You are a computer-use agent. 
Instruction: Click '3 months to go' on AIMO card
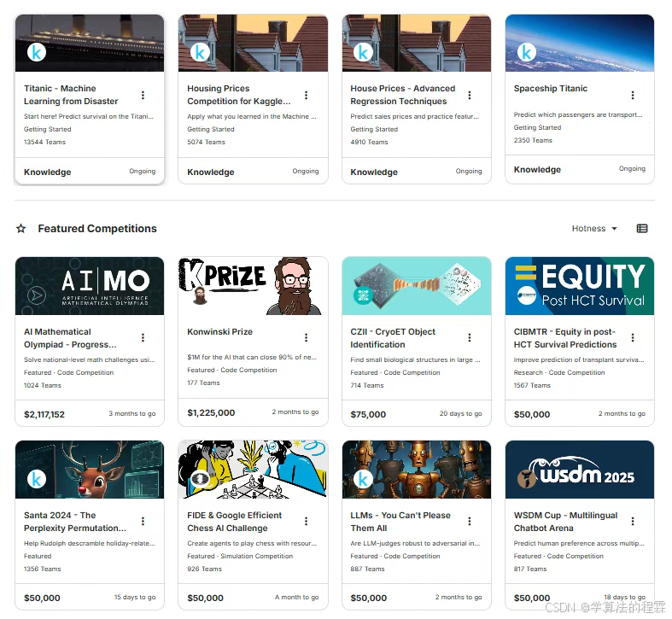coord(132,414)
